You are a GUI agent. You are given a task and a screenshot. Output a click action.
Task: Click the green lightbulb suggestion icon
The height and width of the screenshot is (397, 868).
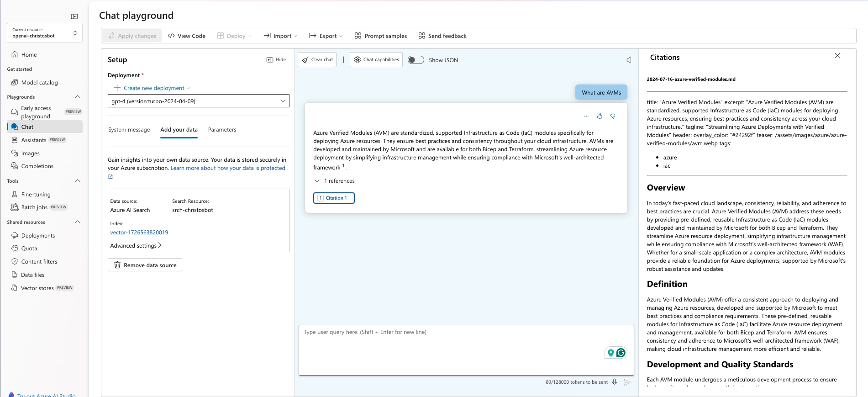(610, 353)
